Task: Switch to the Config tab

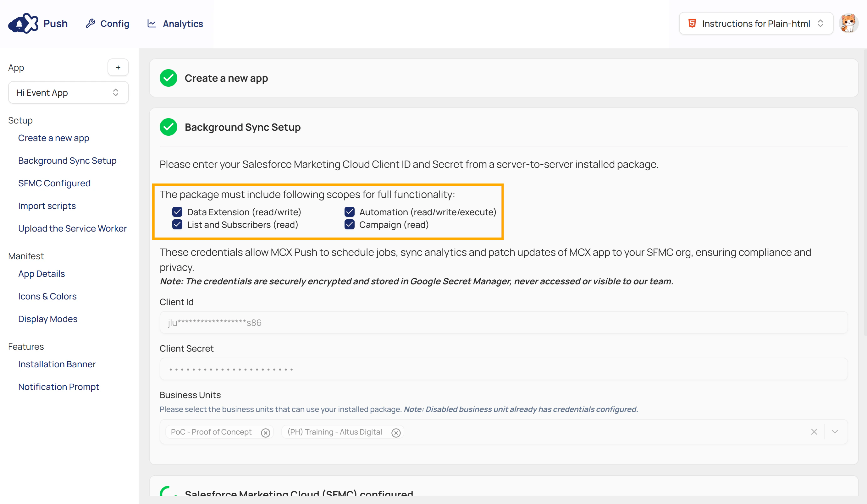Action: pyautogui.click(x=107, y=23)
